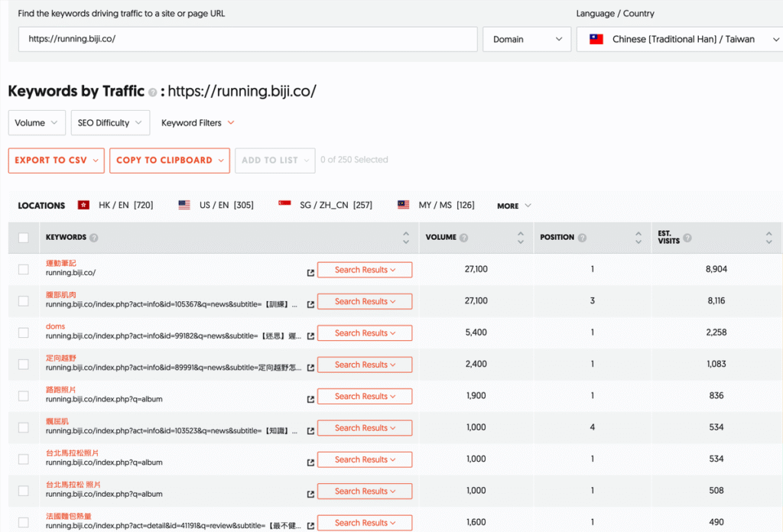Viewport: 783px width, 532px height.
Task: Open the Domain dropdown
Action: point(527,40)
